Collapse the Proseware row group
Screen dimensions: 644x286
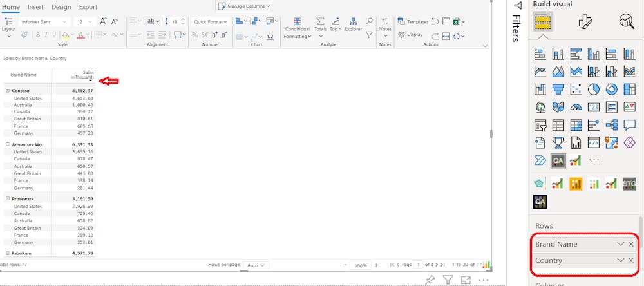coord(8,198)
